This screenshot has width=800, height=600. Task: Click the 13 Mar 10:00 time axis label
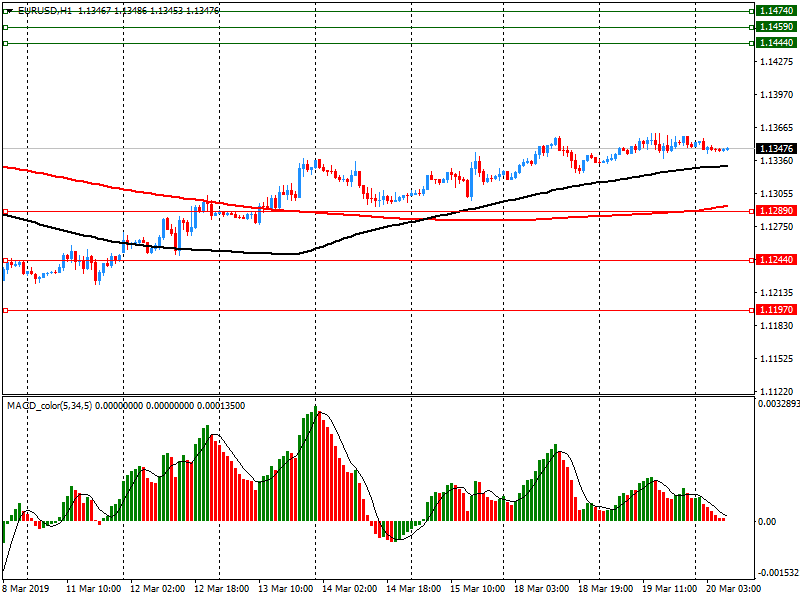pos(284,590)
